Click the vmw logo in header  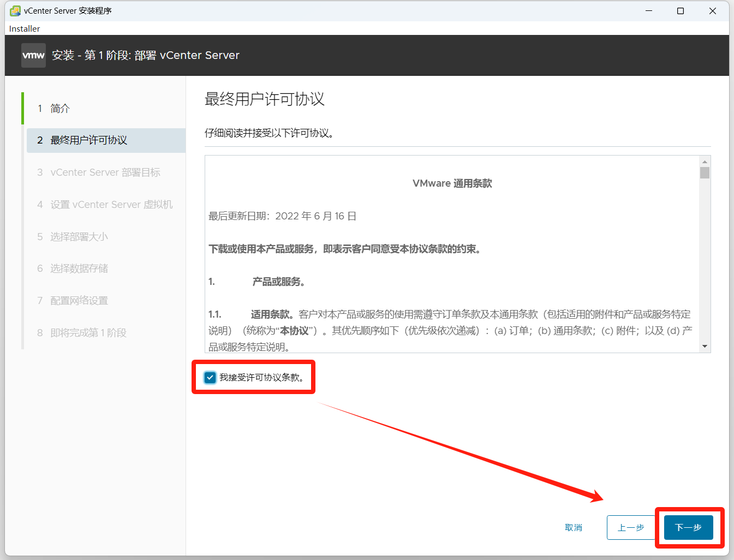point(33,55)
